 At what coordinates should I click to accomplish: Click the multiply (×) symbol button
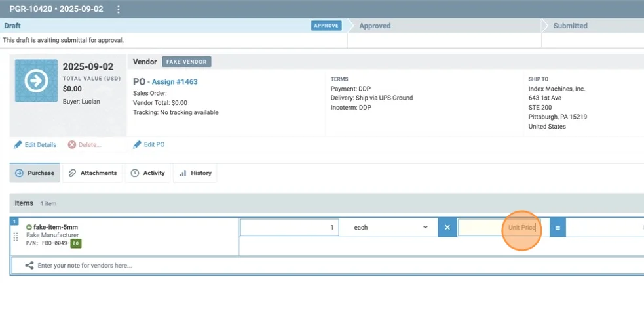(x=447, y=228)
